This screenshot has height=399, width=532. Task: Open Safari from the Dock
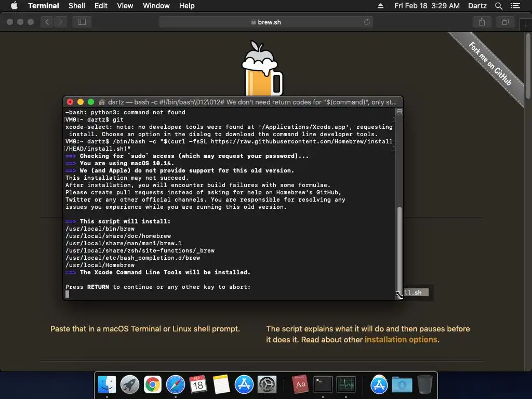176,385
